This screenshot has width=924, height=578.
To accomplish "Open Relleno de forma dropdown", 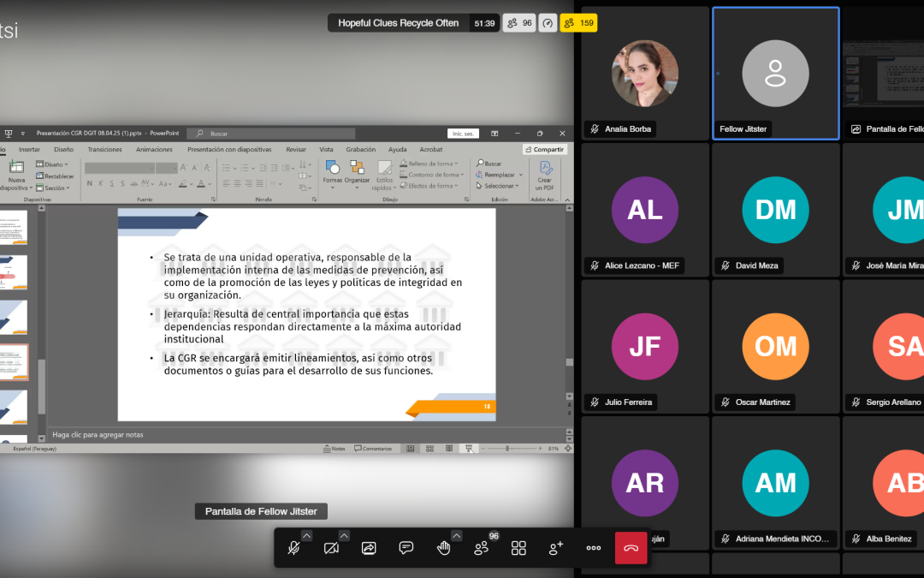I will click(x=429, y=164).
